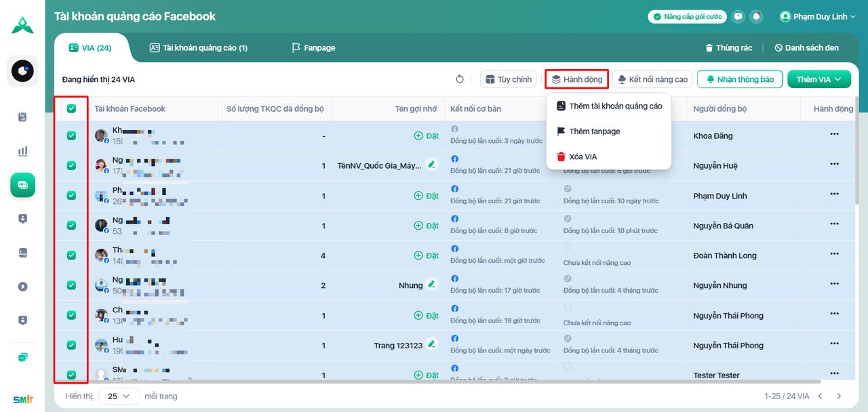Click the refresh icon beside Tùy chỉnh
Viewport: 868px width, 412px height.
click(460, 79)
